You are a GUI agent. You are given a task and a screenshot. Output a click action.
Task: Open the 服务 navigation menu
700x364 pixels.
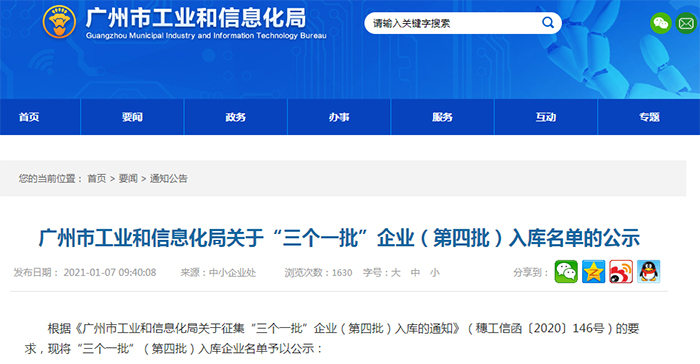click(442, 117)
